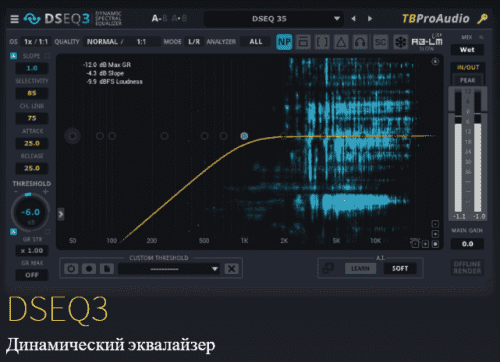
Task: Click the key license icon
Action: (x=482, y=19)
